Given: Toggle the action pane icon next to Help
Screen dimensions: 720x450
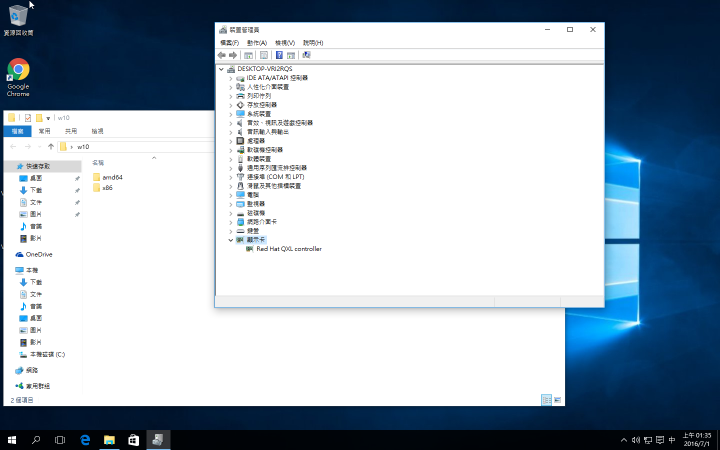Looking at the screenshot, I should tap(291, 55).
